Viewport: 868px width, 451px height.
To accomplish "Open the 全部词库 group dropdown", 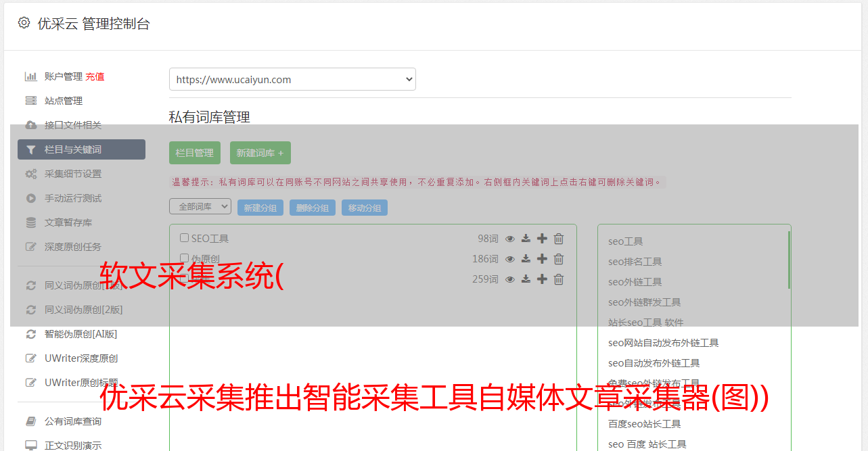I will click(x=200, y=206).
